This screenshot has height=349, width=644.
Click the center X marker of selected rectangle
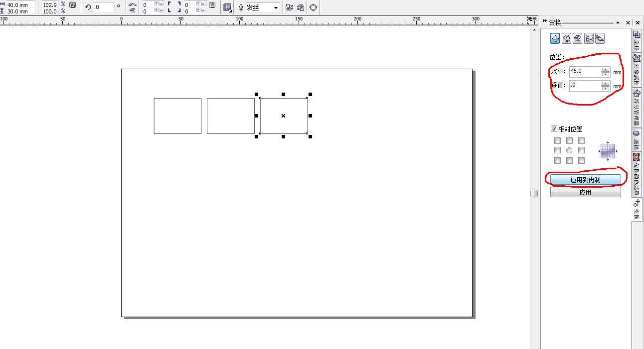point(283,116)
